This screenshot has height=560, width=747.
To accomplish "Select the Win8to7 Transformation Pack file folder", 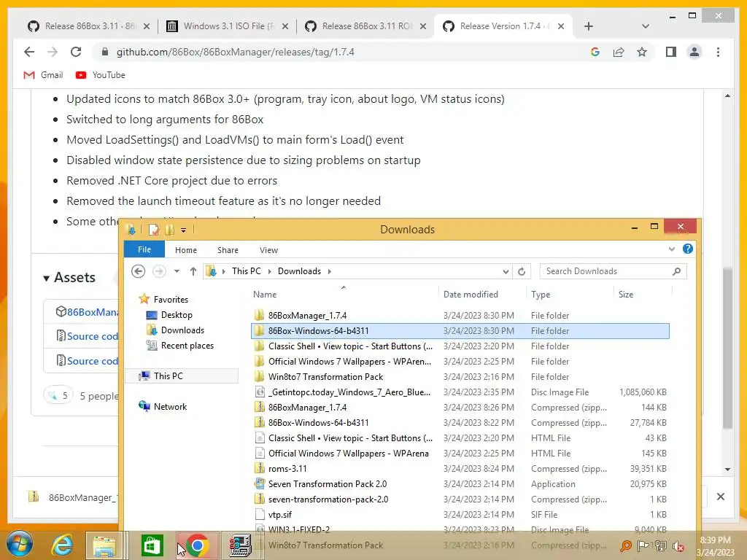I will coord(460,377).
